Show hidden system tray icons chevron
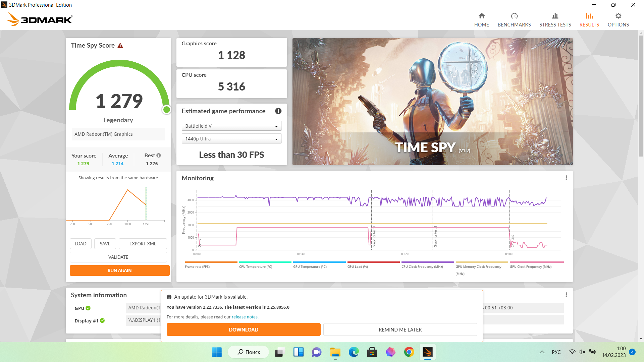 (x=542, y=352)
